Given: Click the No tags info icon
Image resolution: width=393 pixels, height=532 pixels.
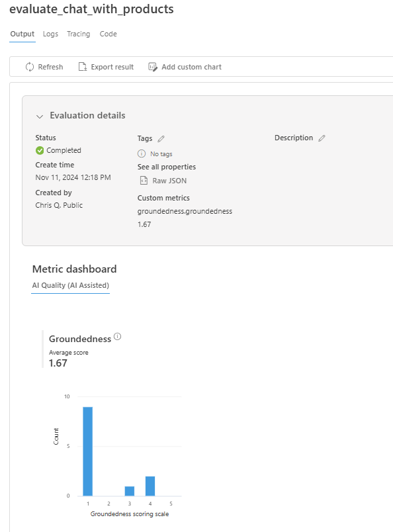Looking at the screenshot, I should point(142,154).
